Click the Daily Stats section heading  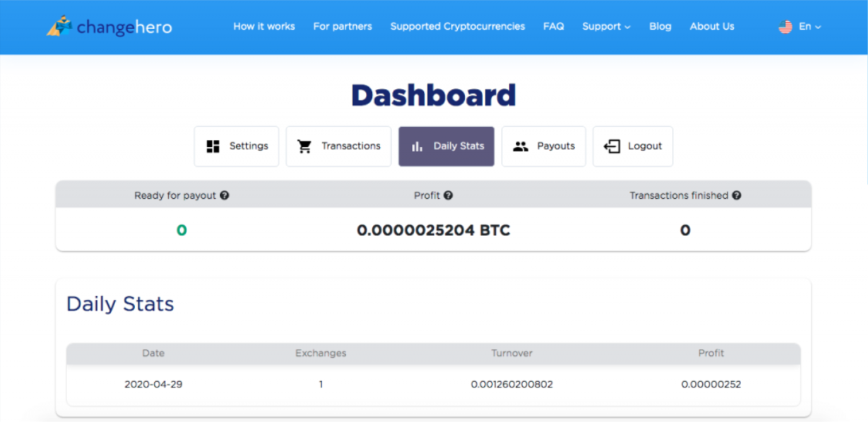(120, 304)
